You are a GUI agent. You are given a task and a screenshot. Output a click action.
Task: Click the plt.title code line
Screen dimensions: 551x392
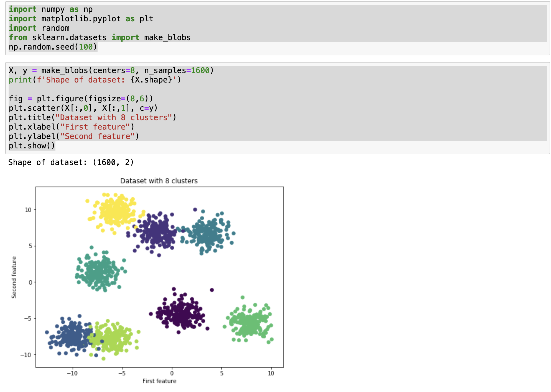coord(92,118)
